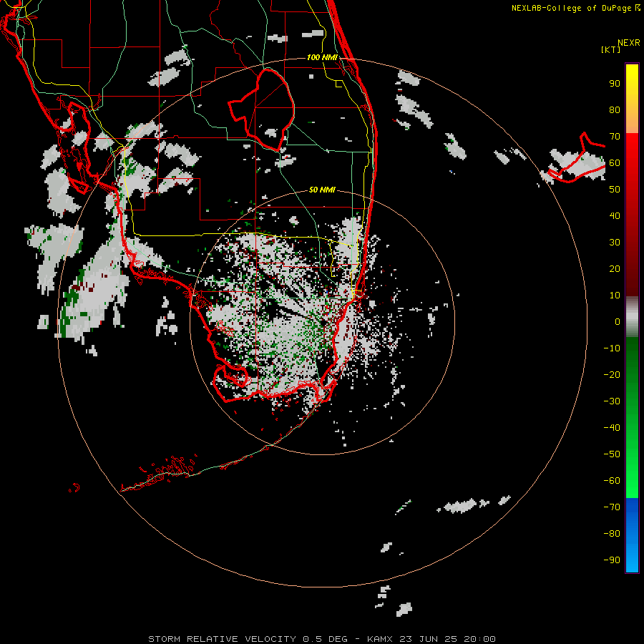Click the KT units label above color scale
The image size is (644, 644).
[x=611, y=49]
